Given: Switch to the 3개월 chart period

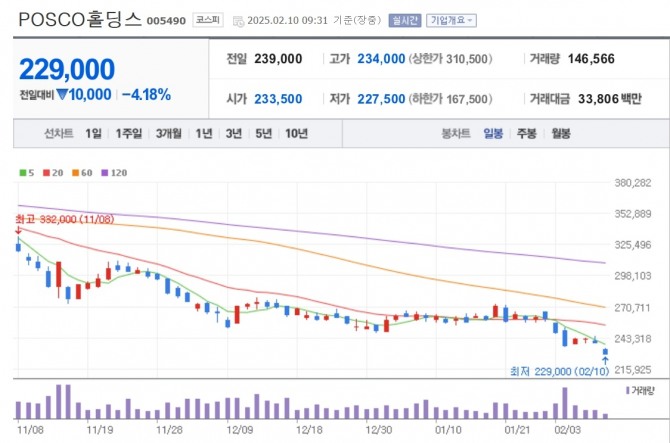Looking at the screenshot, I should (168, 133).
